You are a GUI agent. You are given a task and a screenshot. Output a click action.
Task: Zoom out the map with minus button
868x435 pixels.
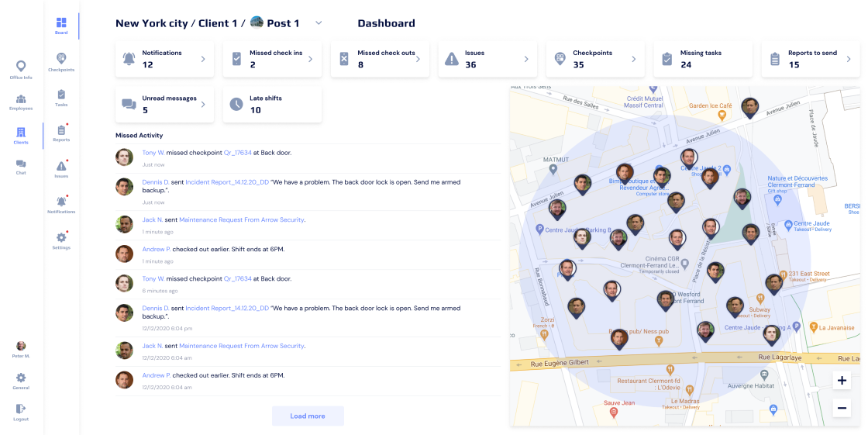pyautogui.click(x=842, y=408)
